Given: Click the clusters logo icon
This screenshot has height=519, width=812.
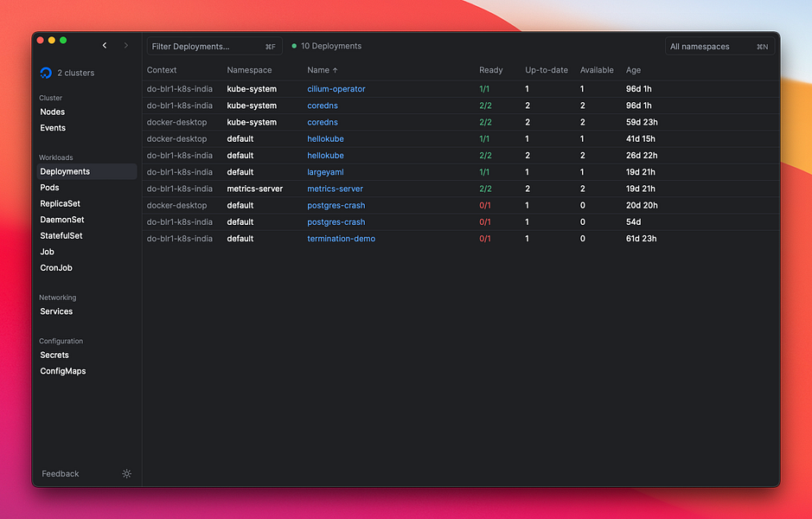Looking at the screenshot, I should 46,74.
